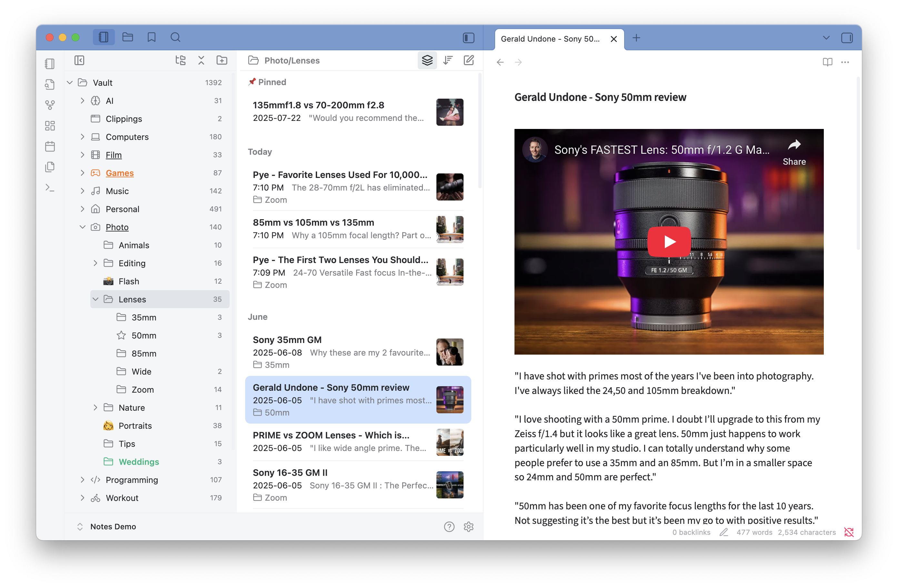The height and width of the screenshot is (588, 898).
Task: Toggle the right sidebar icon at top right
Action: pos(847,38)
